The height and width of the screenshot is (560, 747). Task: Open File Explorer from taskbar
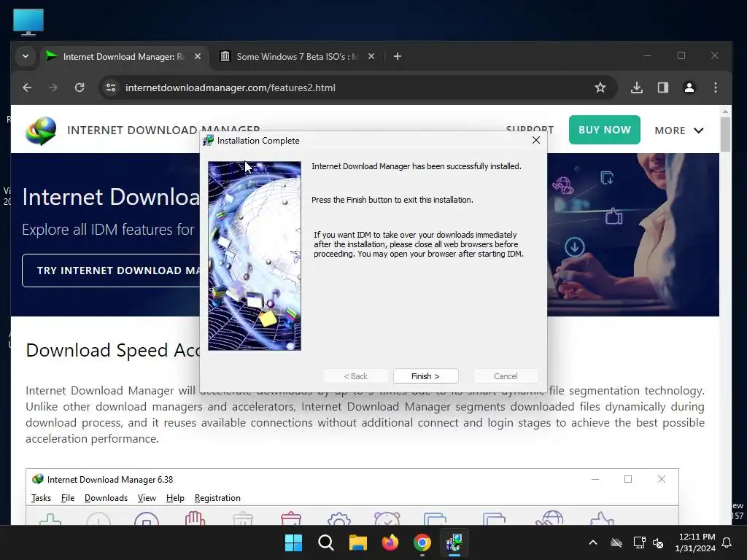coord(357,542)
